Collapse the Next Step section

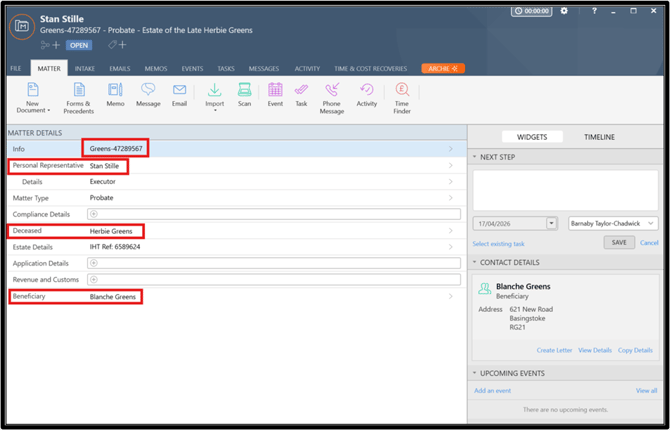475,157
